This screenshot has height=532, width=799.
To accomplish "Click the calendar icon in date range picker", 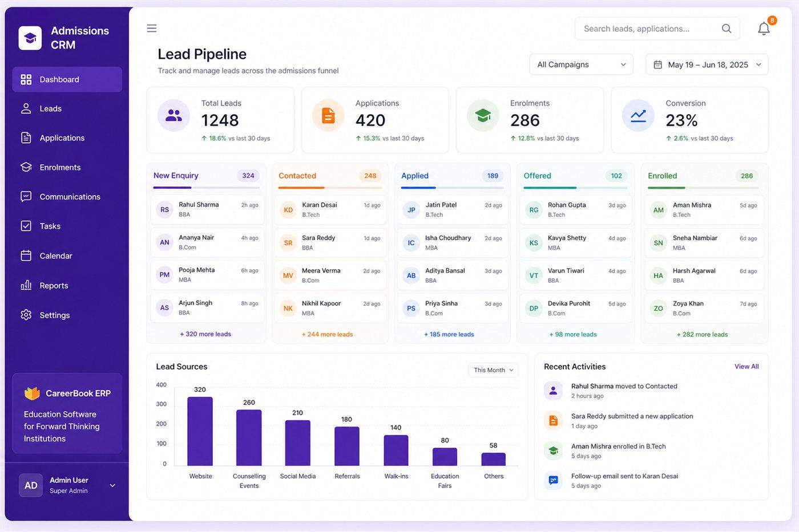I will [658, 64].
